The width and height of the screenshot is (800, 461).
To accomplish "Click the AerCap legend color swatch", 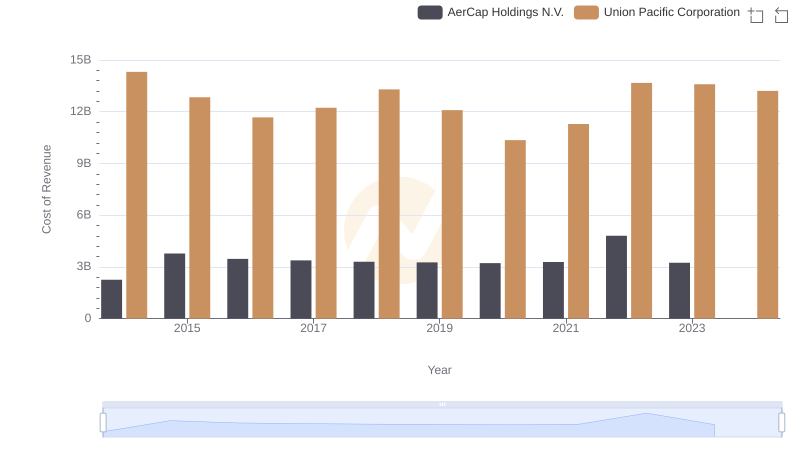I will [430, 12].
